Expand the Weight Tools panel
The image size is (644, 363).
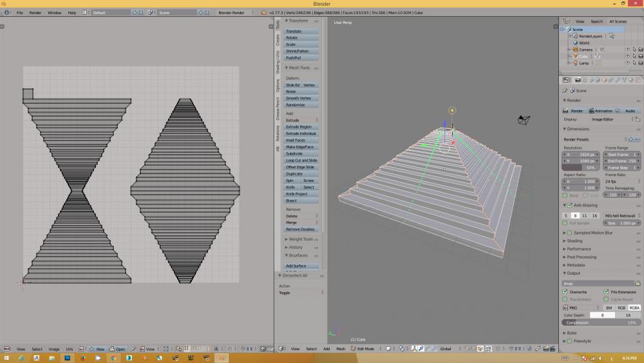click(300, 239)
